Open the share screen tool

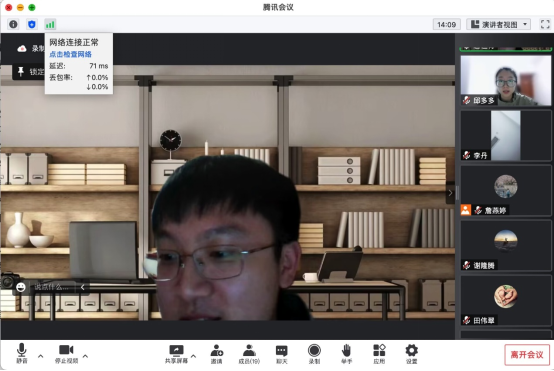tap(176, 354)
